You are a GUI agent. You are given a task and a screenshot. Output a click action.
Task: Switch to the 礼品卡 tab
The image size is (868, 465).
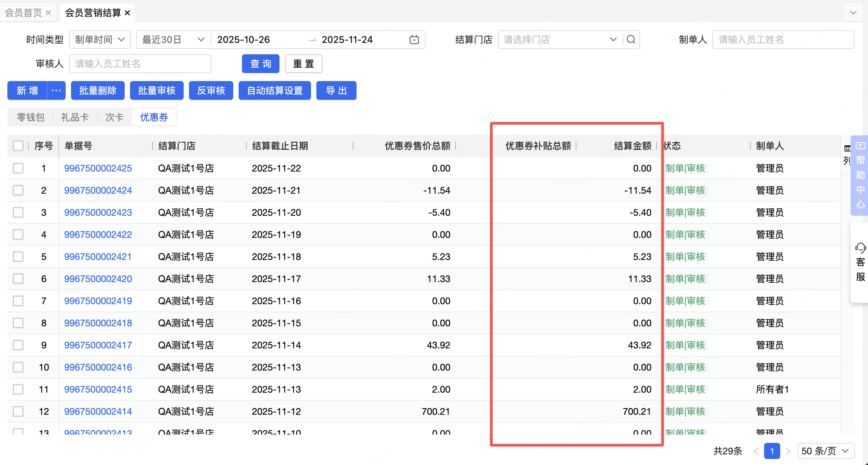(75, 117)
